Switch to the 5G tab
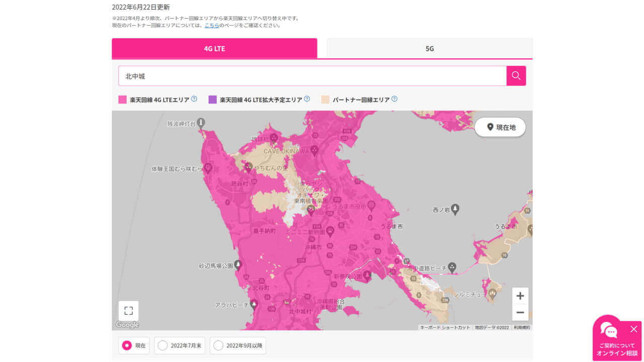This screenshot has height=362, width=644. (x=430, y=49)
